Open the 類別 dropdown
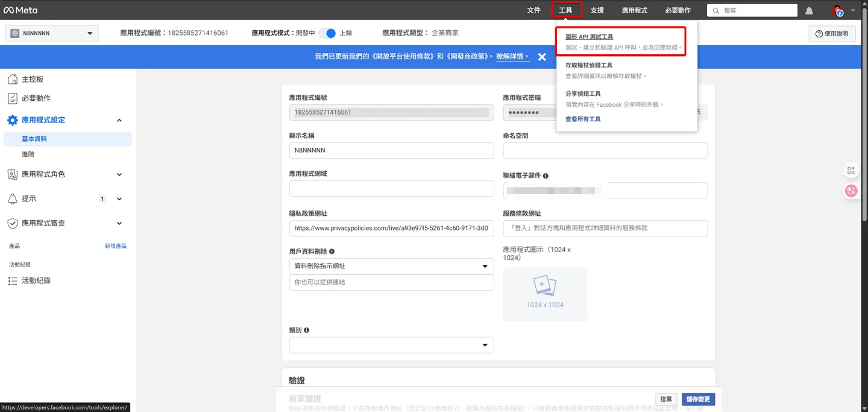This screenshot has height=412, width=868. click(x=391, y=345)
